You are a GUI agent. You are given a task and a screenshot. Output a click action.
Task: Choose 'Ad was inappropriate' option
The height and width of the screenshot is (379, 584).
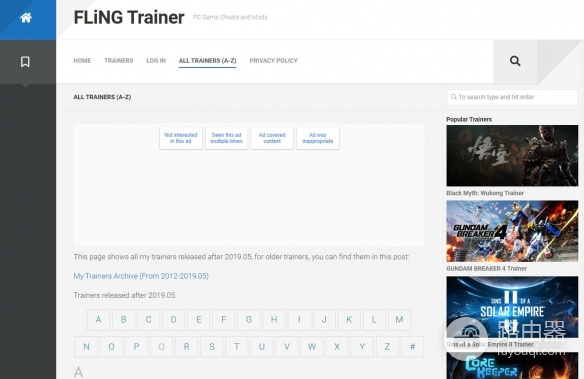(318, 138)
